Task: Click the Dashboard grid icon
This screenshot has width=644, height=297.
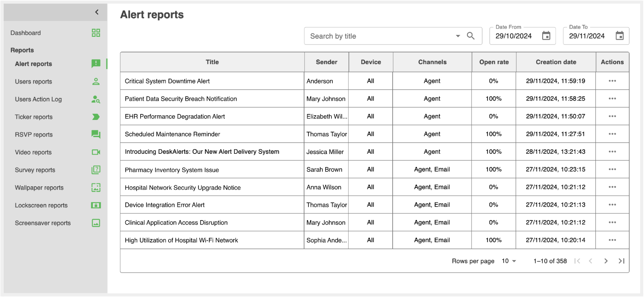Action: tap(96, 33)
